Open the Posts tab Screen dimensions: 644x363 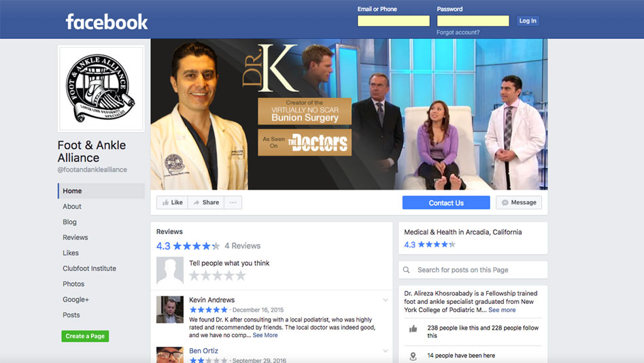(x=71, y=315)
